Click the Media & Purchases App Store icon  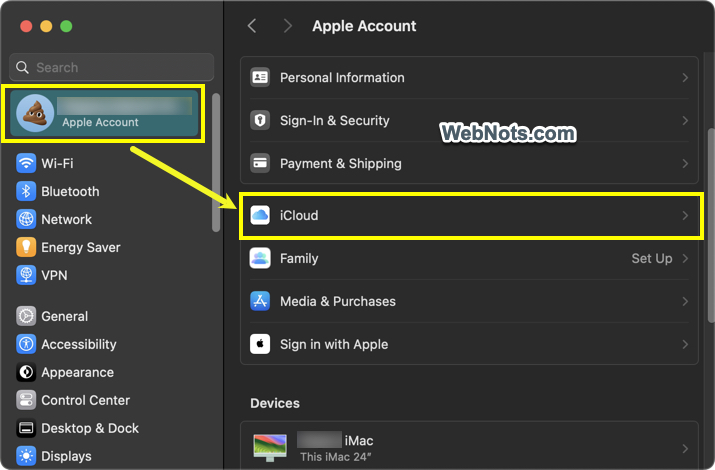(x=260, y=301)
